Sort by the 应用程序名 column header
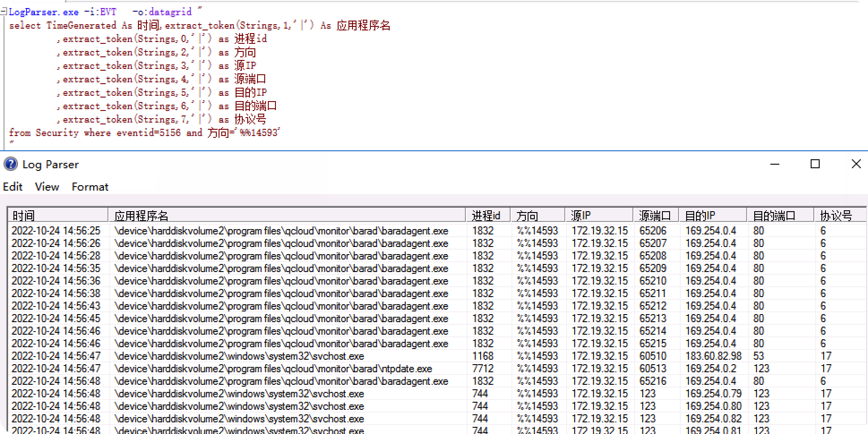 click(287, 215)
